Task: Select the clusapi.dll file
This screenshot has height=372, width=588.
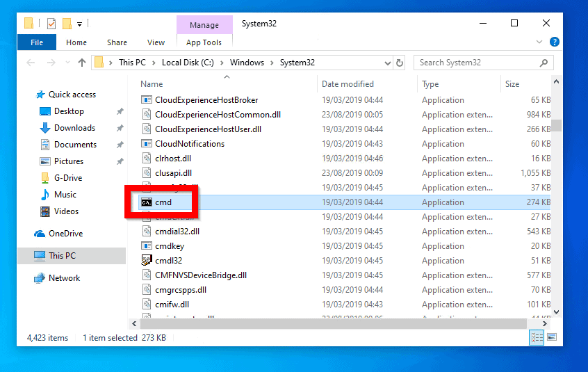Action: click(x=173, y=173)
